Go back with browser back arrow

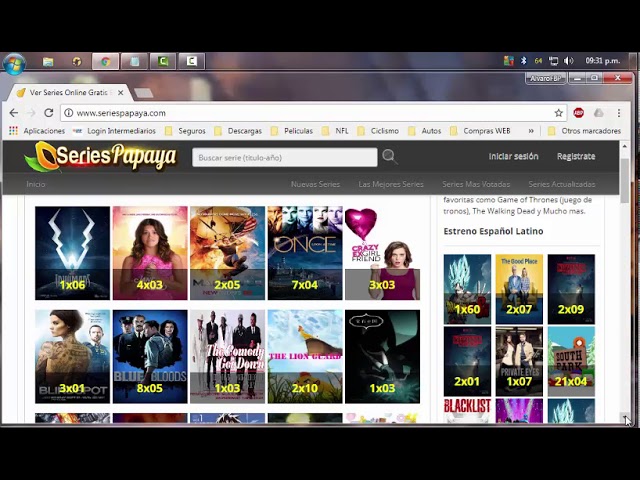pyautogui.click(x=14, y=113)
